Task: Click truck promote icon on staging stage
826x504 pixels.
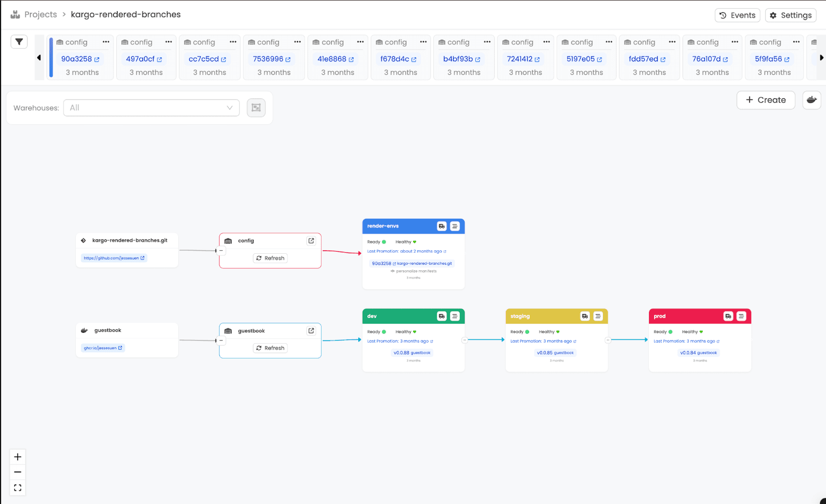Action: [585, 316]
